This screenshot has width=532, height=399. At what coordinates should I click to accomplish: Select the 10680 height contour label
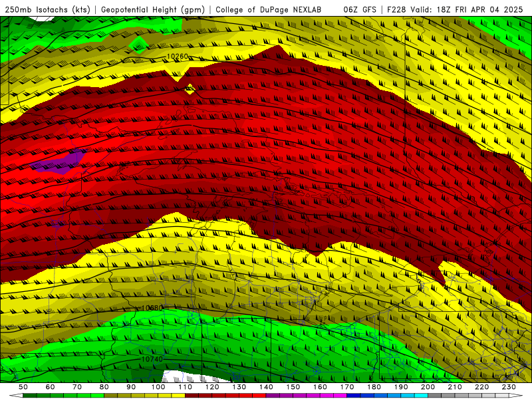click(x=152, y=308)
